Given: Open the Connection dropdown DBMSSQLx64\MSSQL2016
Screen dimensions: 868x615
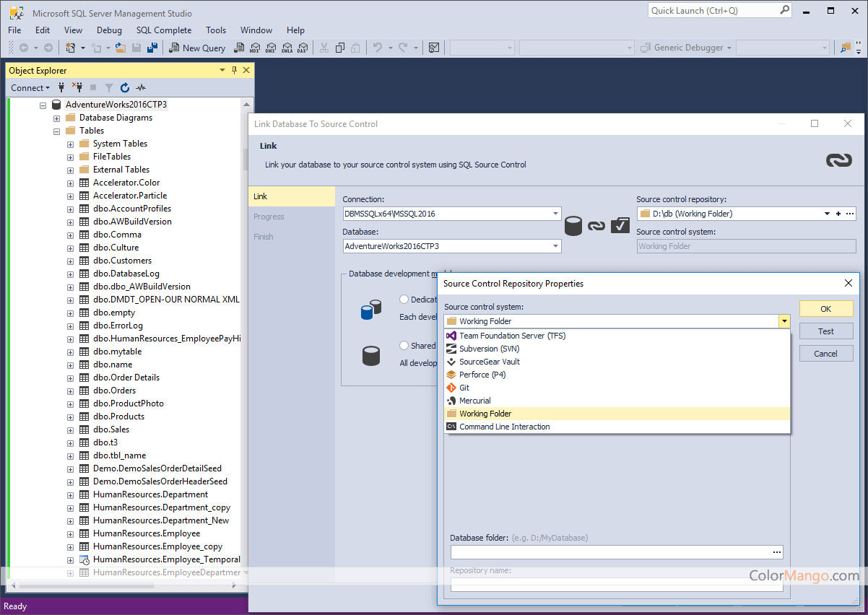Looking at the screenshot, I should pos(452,214).
